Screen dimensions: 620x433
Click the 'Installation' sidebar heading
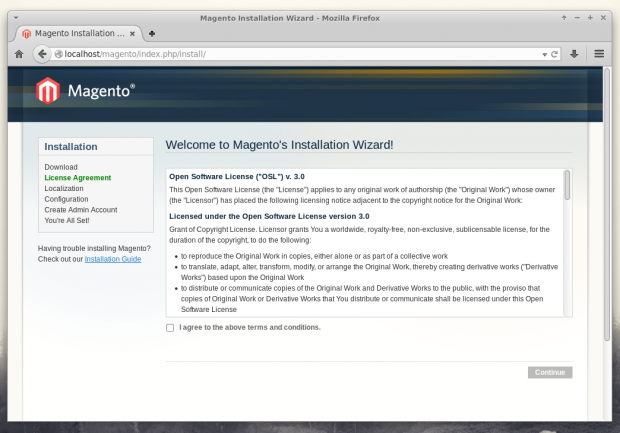point(71,147)
